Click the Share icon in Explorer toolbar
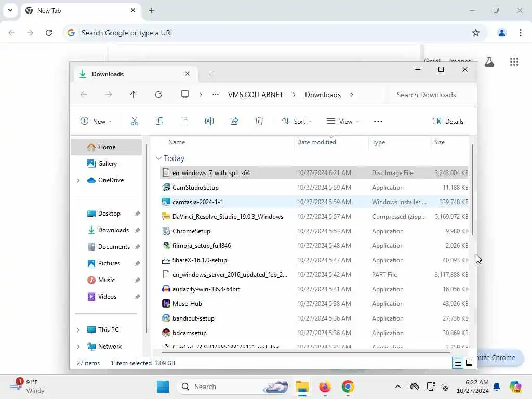Image resolution: width=532 pixels, height=399 pixels. coord(234,121)
